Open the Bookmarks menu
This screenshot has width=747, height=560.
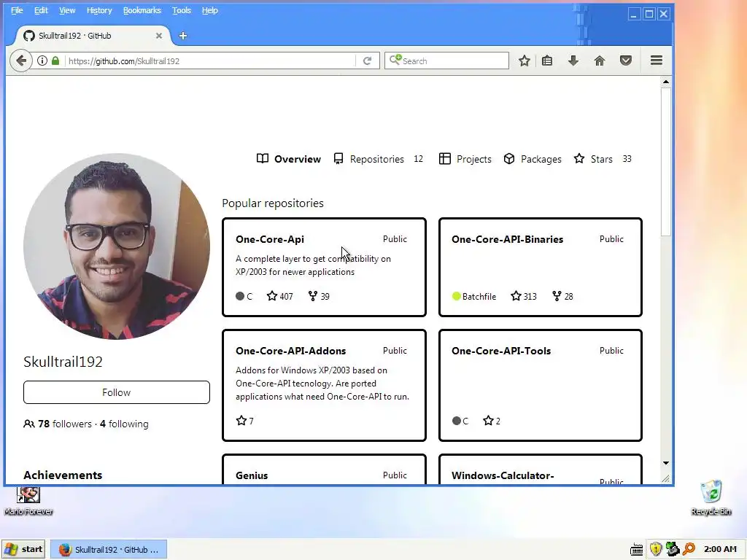coord(142,10)
